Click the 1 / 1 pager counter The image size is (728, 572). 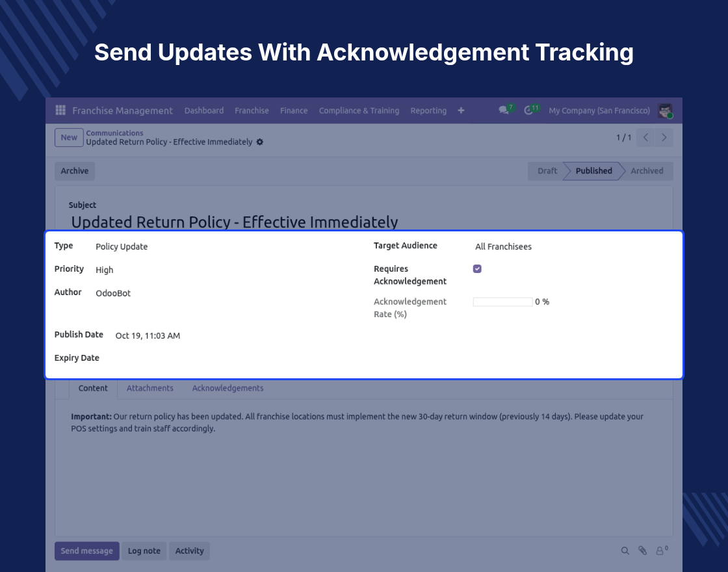pos(623,137)
